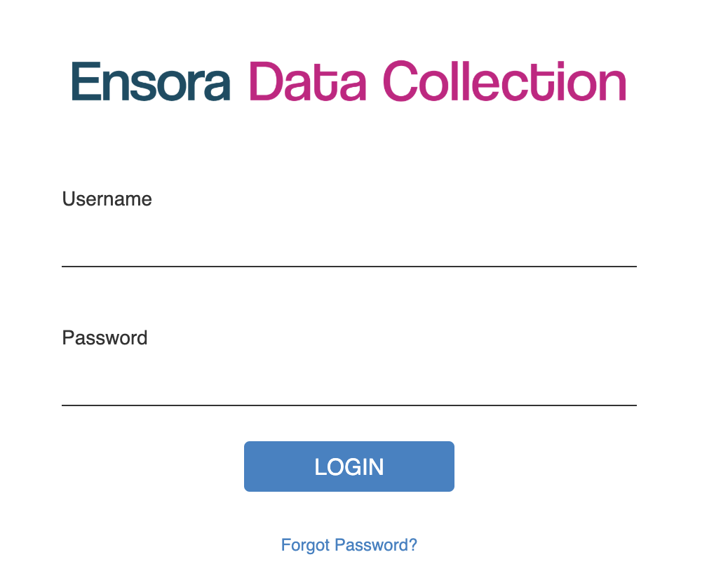Viewport: 728px width, 571px height.
Task: Focus the field under Username
Action: point(349,246)
